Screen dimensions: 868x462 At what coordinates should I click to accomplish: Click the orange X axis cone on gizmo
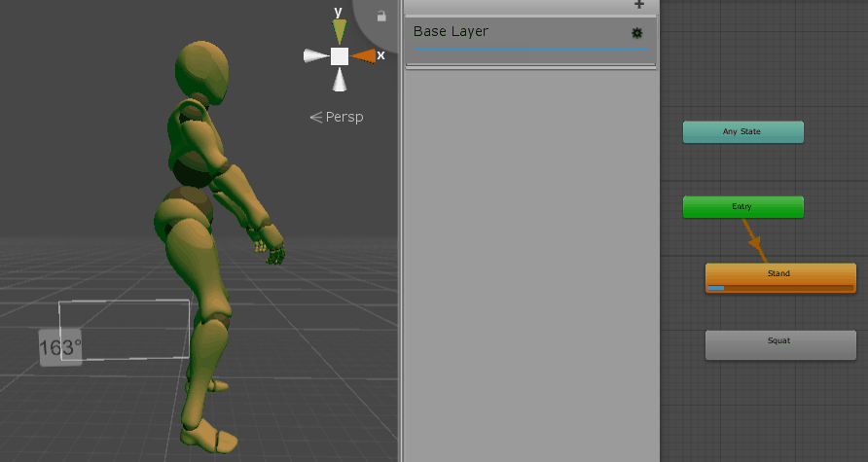[363, 56]
